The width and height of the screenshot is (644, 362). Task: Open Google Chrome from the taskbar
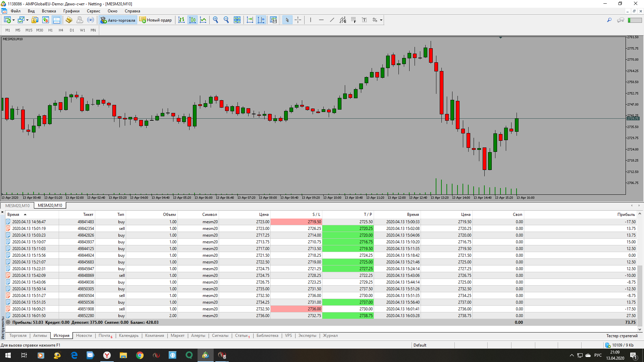coord(140,355)
